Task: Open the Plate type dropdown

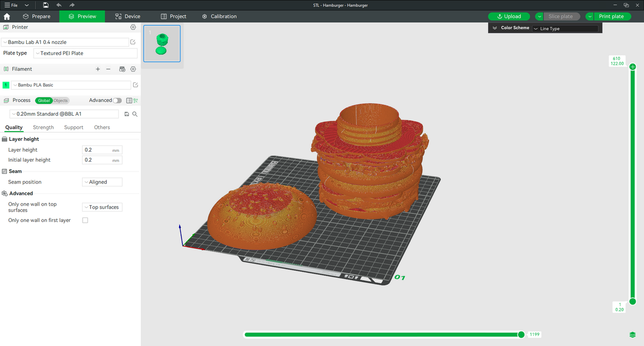Action: (x=85, y=53)
